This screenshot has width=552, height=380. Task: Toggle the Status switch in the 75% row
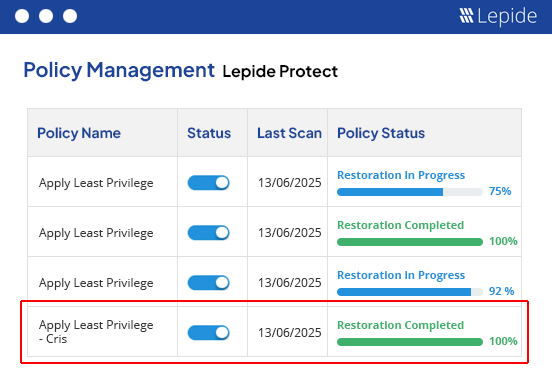click(208, 183)
